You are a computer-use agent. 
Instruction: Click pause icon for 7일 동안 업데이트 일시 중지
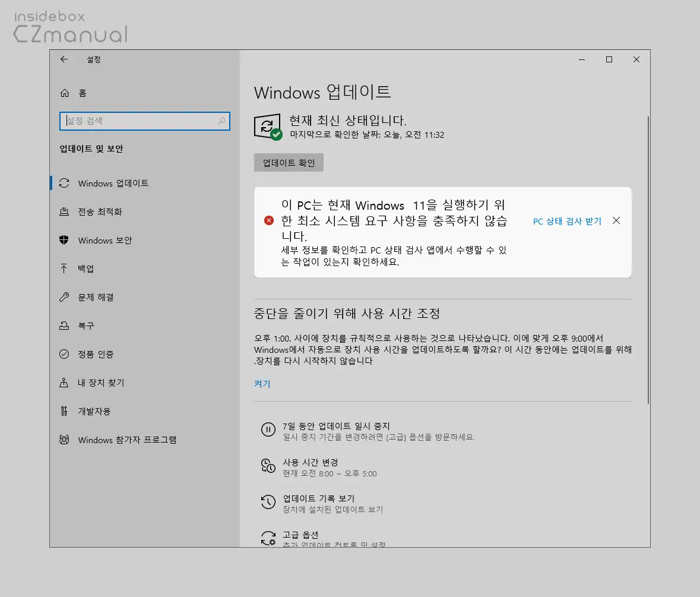[x=268, y=429]
